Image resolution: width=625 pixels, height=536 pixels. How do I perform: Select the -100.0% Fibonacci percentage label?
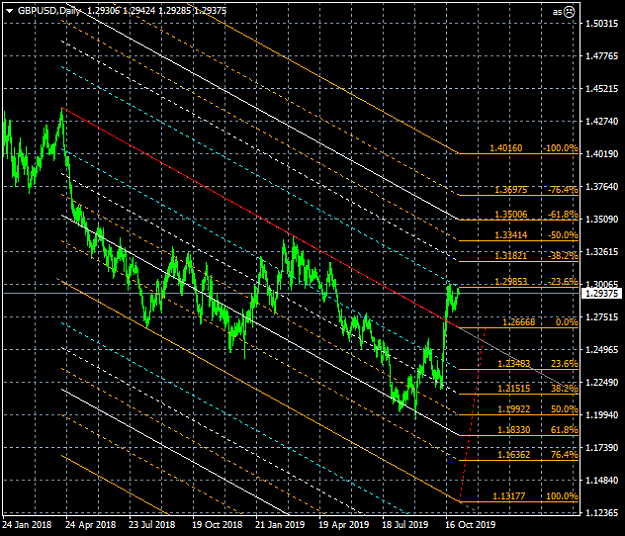click(560, 148)
